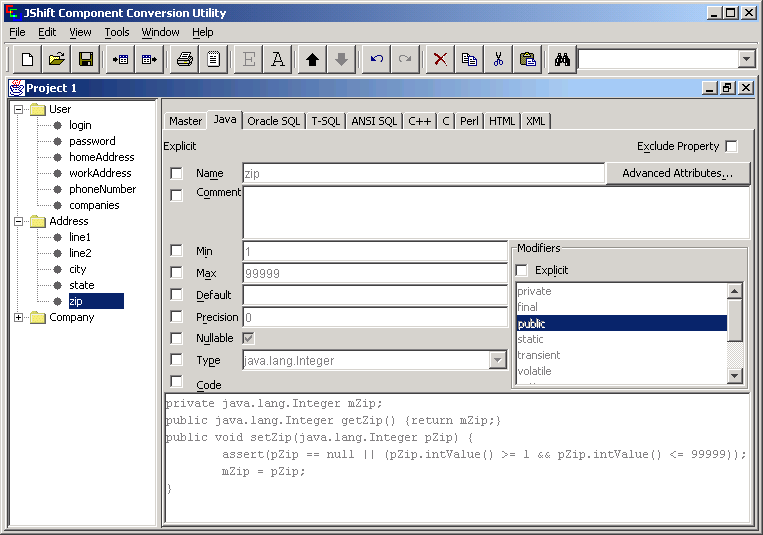Toggle the Modifiers Explicit checkbox
Viewport: 763px width, 535px height.
tap(521, 270)
